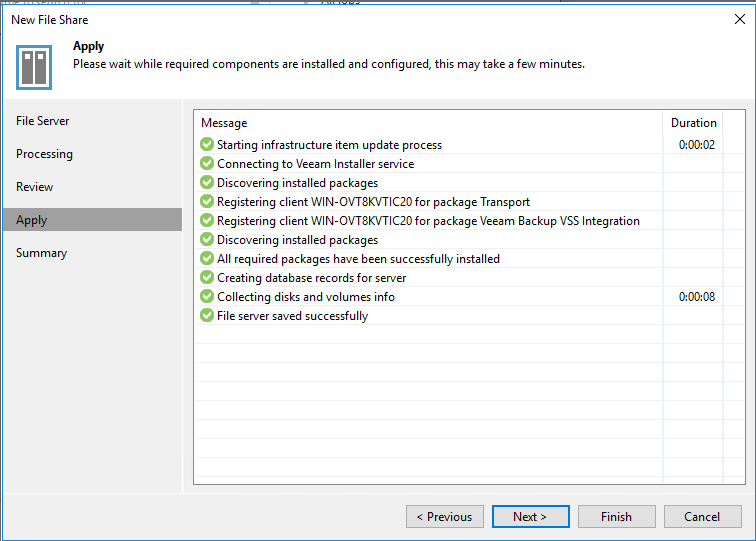Click status icon for File server saved successfully
Screen dimensions: 756x541
207,316
